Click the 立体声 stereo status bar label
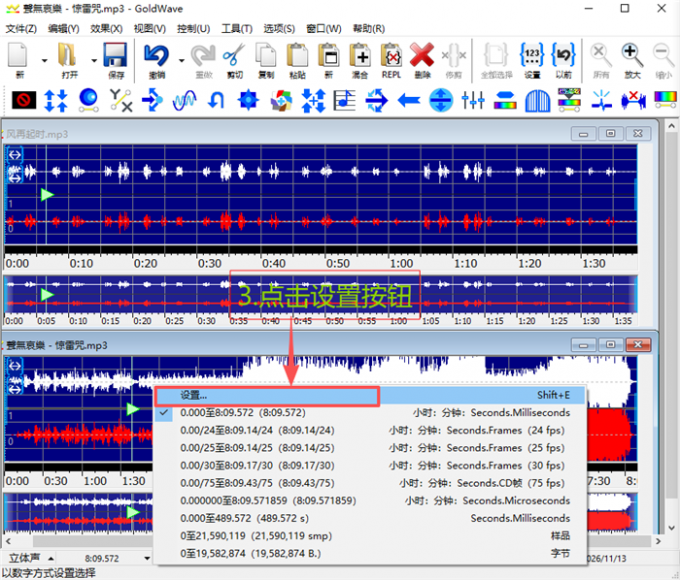Screen dimensions: 680x580 point(24,558)
